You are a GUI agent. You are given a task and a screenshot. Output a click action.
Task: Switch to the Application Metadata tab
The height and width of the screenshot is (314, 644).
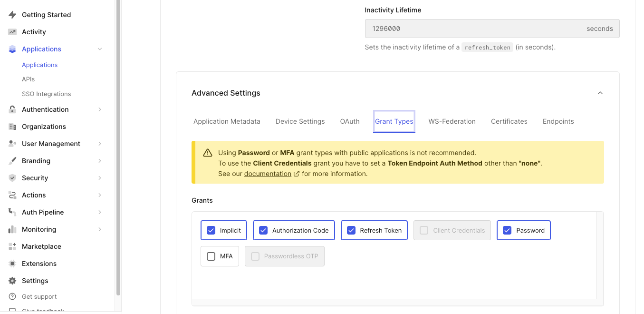pyautogui.click(x=227, y=121)
